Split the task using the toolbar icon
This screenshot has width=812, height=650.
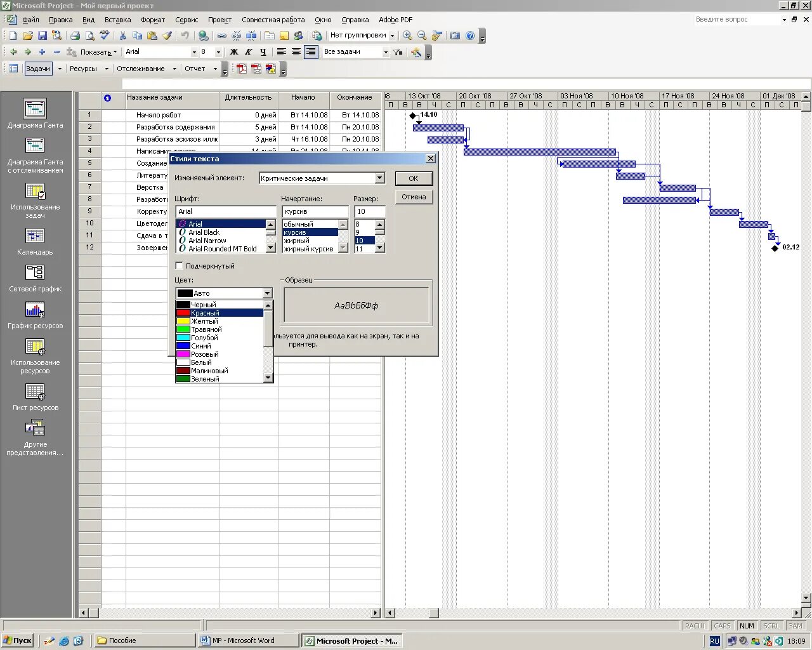251,36
